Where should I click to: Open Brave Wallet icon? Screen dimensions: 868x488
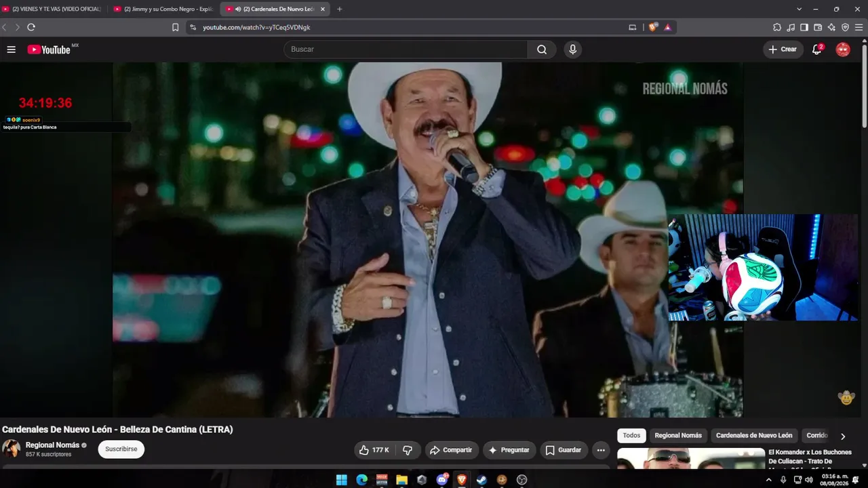click(x=818, y=28)
